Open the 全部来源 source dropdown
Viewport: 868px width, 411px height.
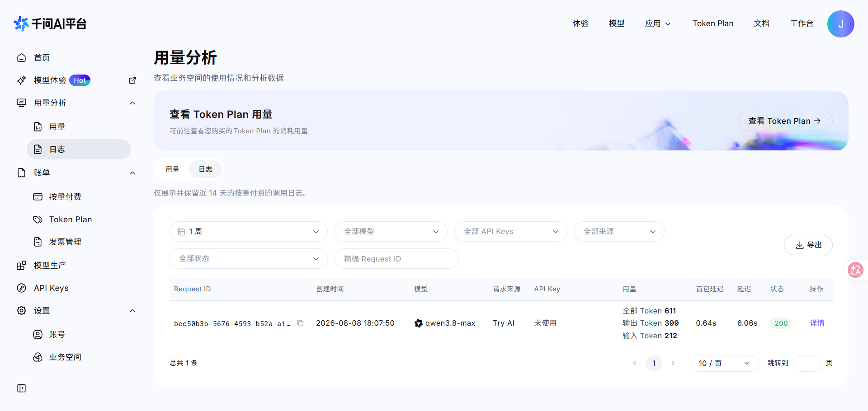(x=619, y=232)
